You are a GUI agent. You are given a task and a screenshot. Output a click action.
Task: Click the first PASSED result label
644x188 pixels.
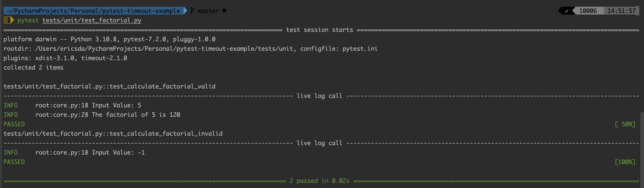click(x=14, y=124)
